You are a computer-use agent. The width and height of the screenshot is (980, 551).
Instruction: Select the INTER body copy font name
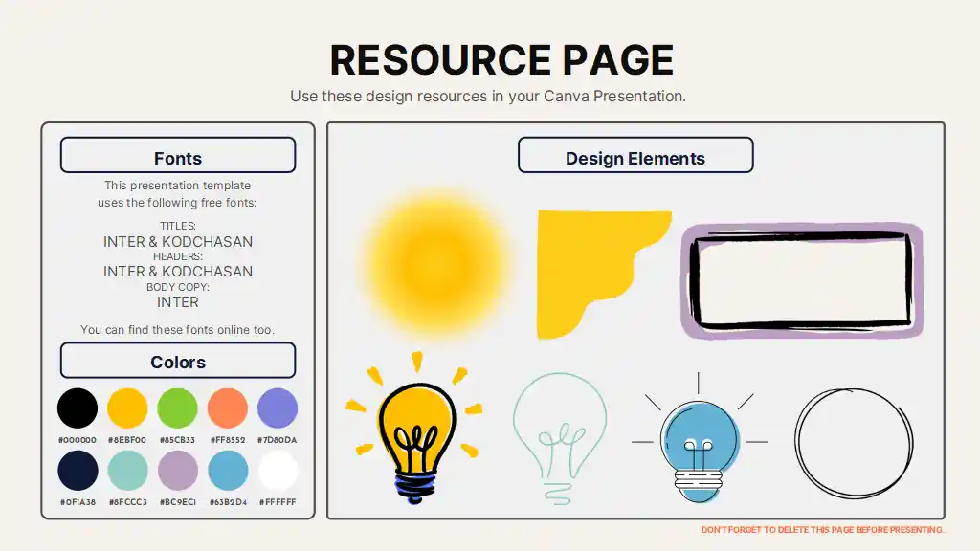[177, 302]
